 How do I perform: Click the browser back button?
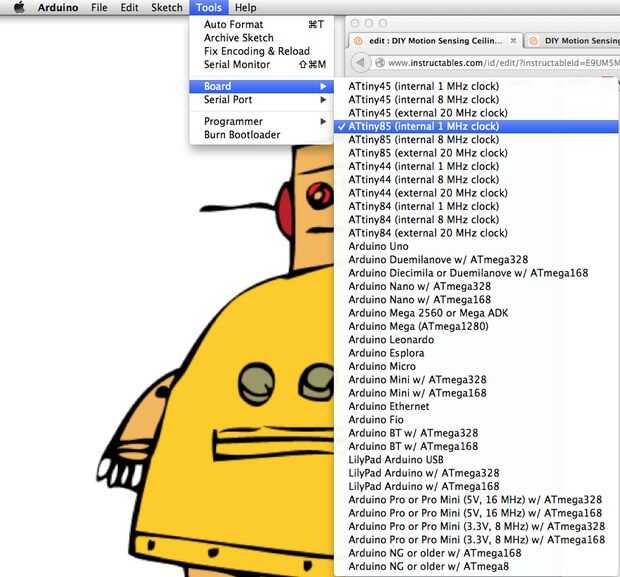[360, 63]
